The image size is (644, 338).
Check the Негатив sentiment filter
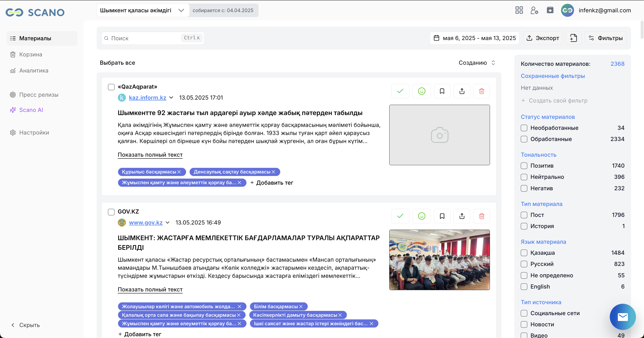(x=524, y=188)
